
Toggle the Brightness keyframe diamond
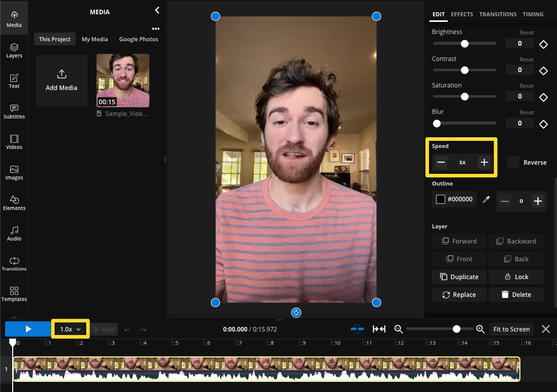coord(543,44)
